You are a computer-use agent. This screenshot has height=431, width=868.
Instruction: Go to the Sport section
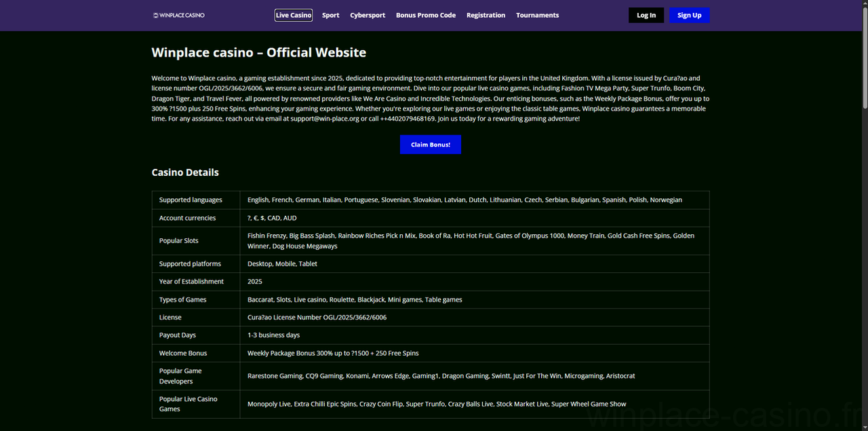point(331,15)
